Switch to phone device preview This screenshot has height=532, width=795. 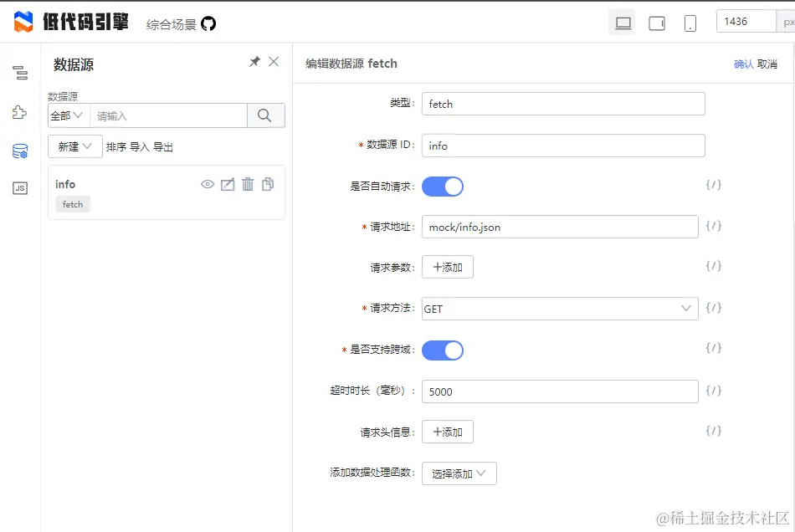[690, 23]
